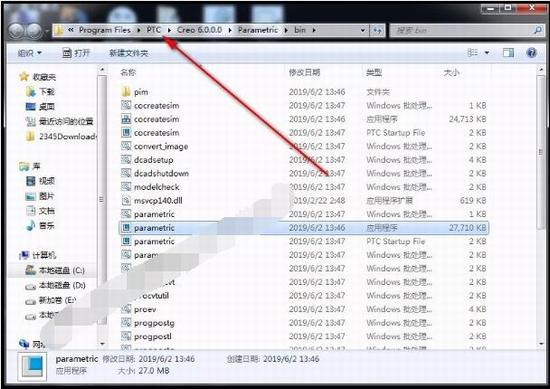550x389 pixels.
Task: Expand the chevron after Creo 6.0.0.0
Action: (x=230, y=31)
